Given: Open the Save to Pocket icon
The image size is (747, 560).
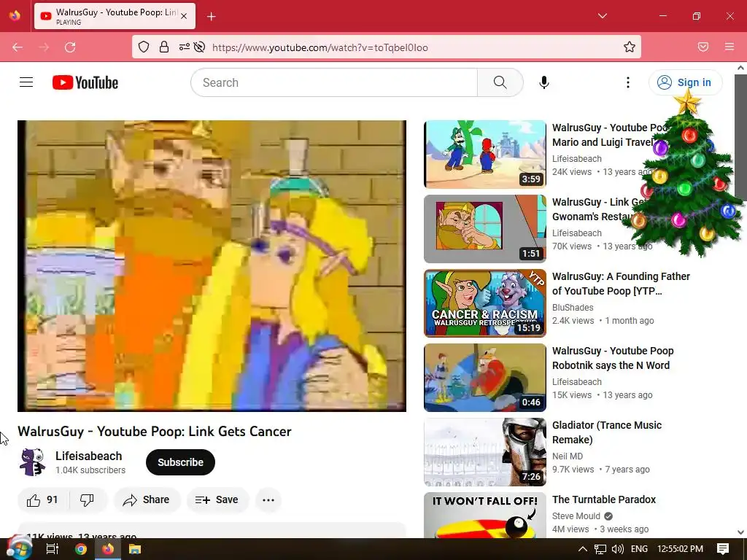Looking at the screenshot, I should (x=703, y=47).
